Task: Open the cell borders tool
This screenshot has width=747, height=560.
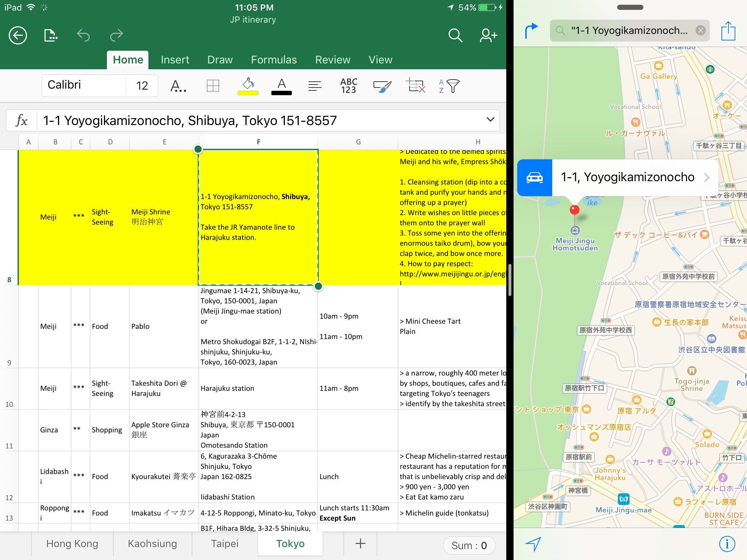Action: (x=213, y=86)
